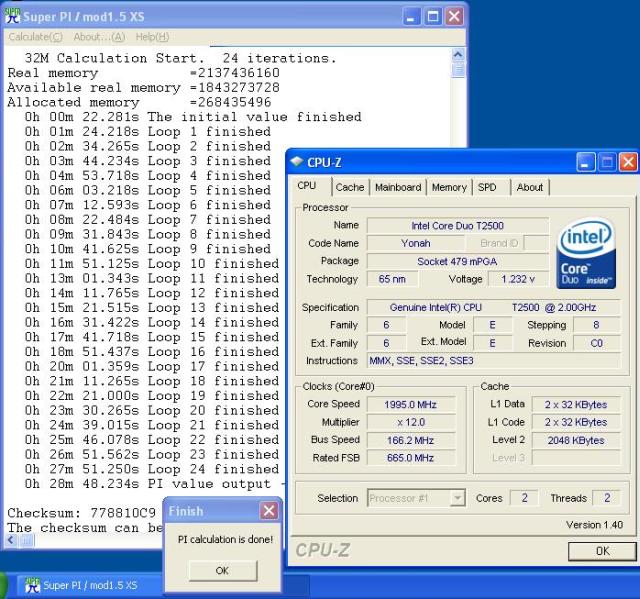The image size is (640, 599).
Task: Click the Loop 1 finished line
Action: pos(148,131)
